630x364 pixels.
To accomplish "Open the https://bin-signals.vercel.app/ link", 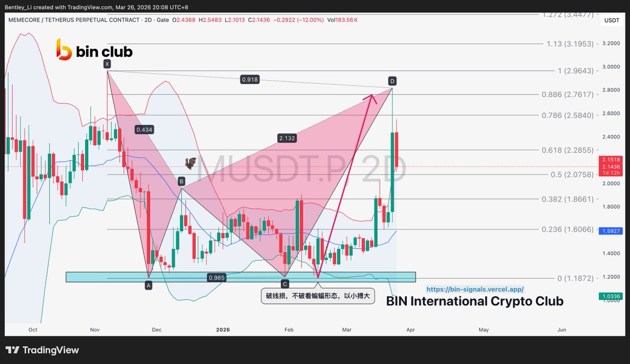I will click(475, 289).
